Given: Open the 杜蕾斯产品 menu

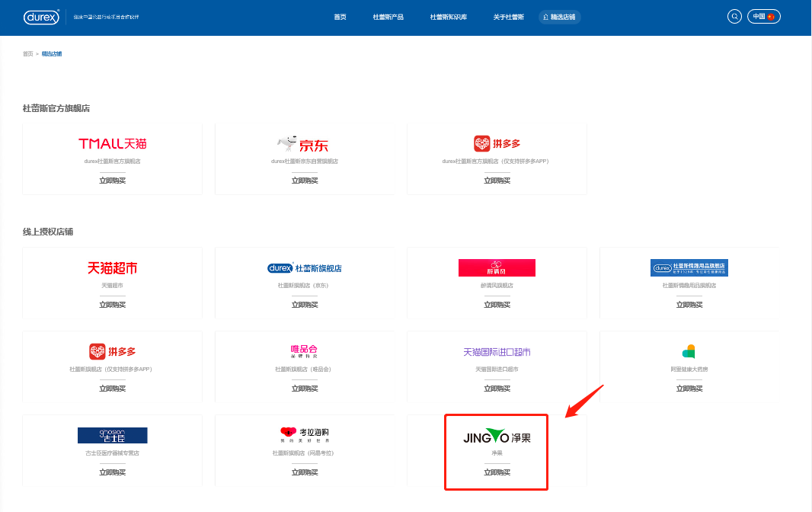Looking at the screenshot, I should coord(388,17).
